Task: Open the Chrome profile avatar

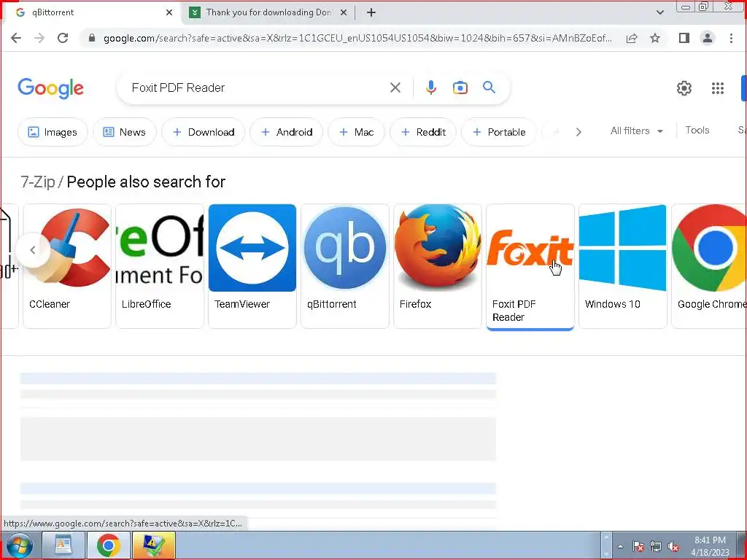Action: pyautogui.click(x=708, y=38)
